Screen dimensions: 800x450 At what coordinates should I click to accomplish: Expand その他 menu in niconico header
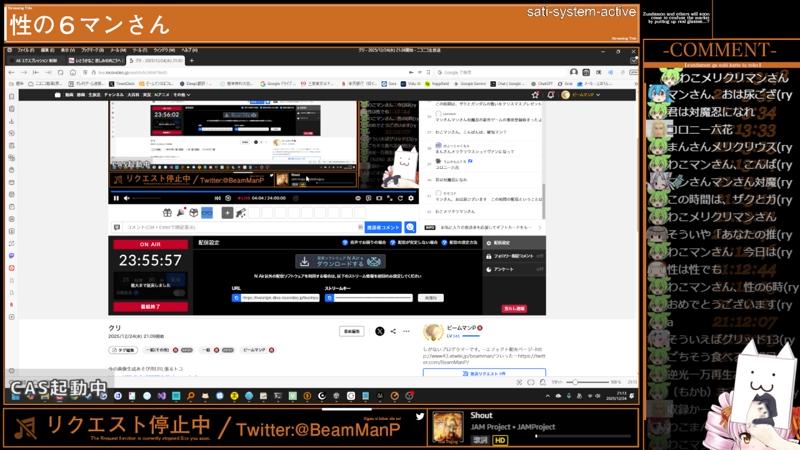182,94
